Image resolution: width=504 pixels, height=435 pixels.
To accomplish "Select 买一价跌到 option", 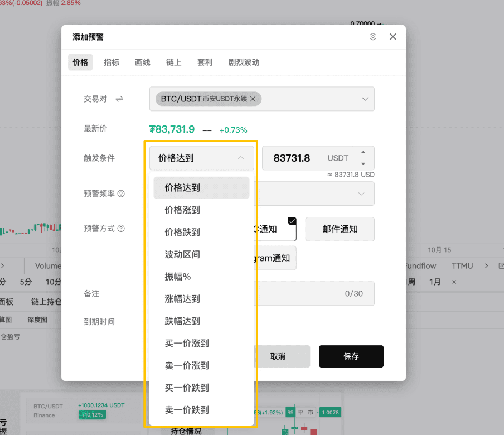I will coord(201,388).
